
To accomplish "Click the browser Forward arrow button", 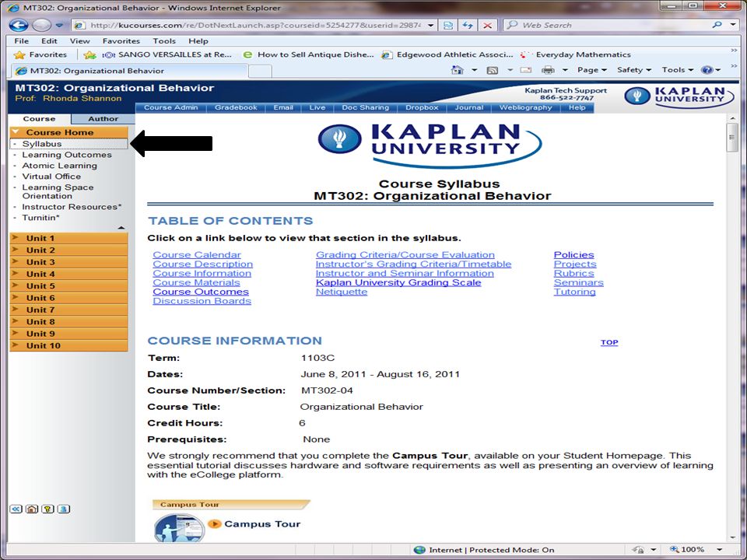I will 42,25.
